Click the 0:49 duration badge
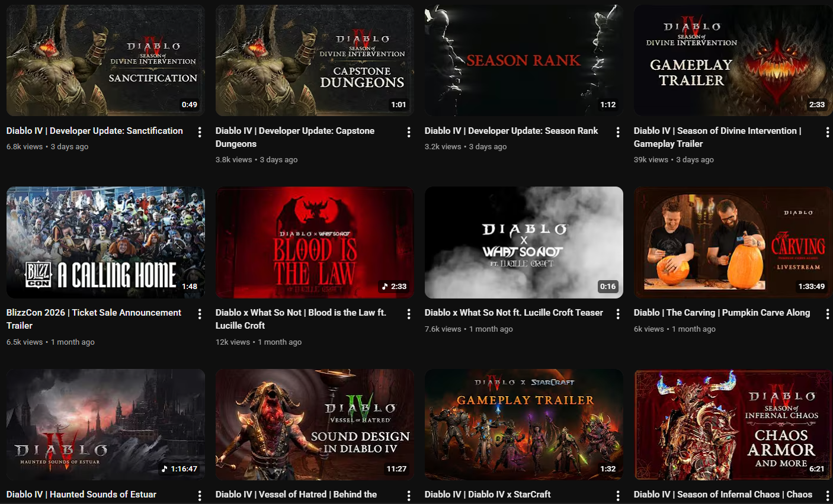 pyautogui.click(x=190, y=105)
